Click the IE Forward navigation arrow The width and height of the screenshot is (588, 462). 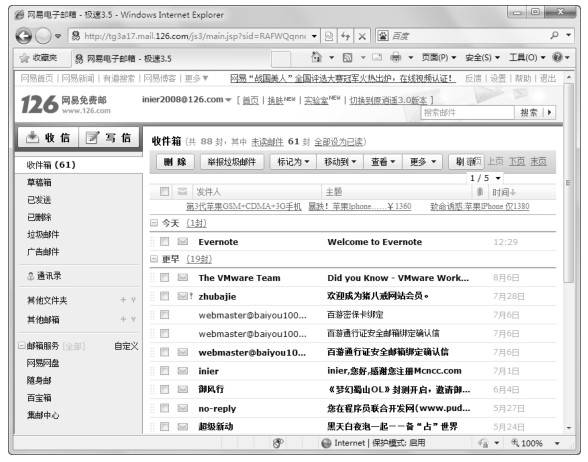(43, 36)
